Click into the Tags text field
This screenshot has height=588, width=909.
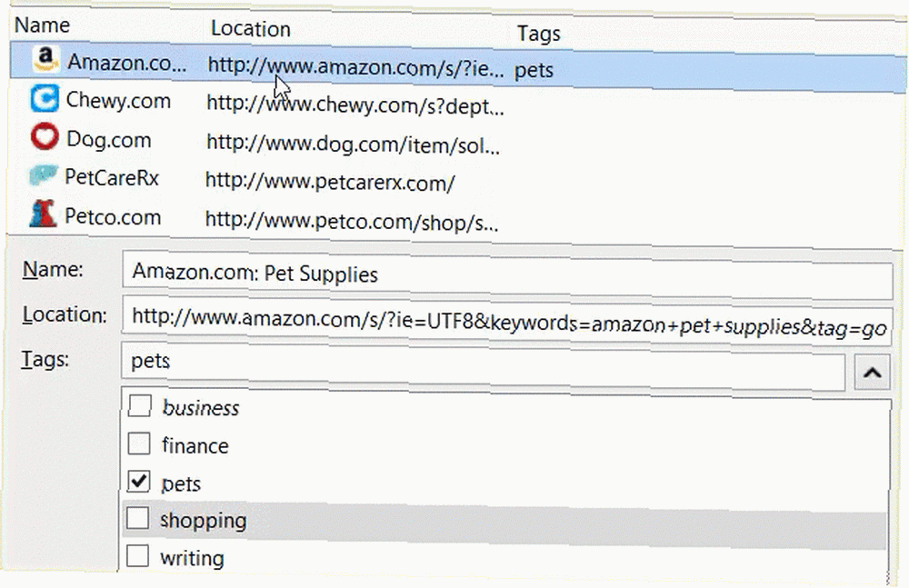(483, 366)
